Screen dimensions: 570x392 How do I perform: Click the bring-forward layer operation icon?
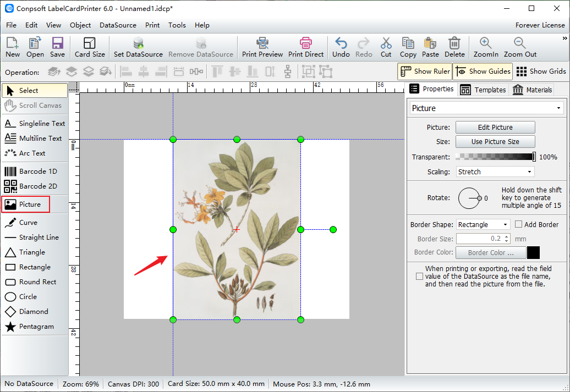72,71
